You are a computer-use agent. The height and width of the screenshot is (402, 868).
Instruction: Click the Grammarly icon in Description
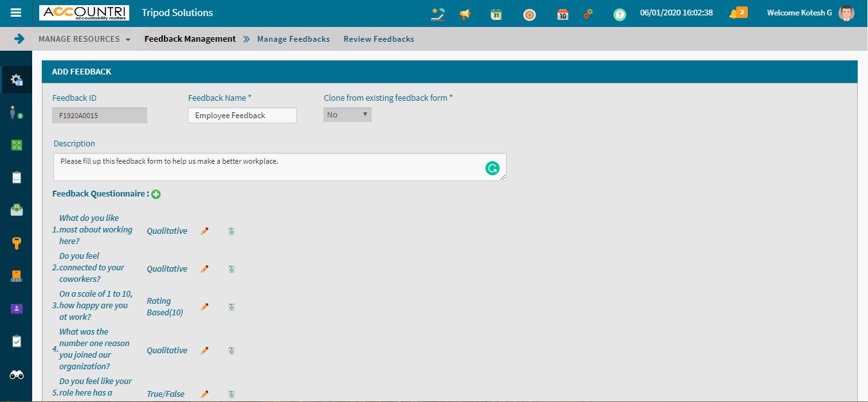(x=492, y=169)
